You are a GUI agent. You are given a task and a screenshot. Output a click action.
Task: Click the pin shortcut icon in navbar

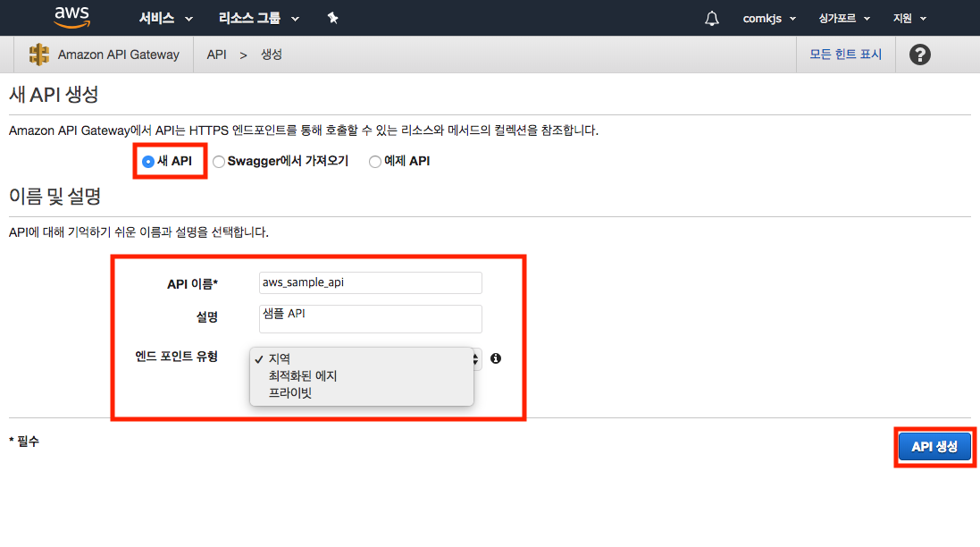[x=332, y=18]
